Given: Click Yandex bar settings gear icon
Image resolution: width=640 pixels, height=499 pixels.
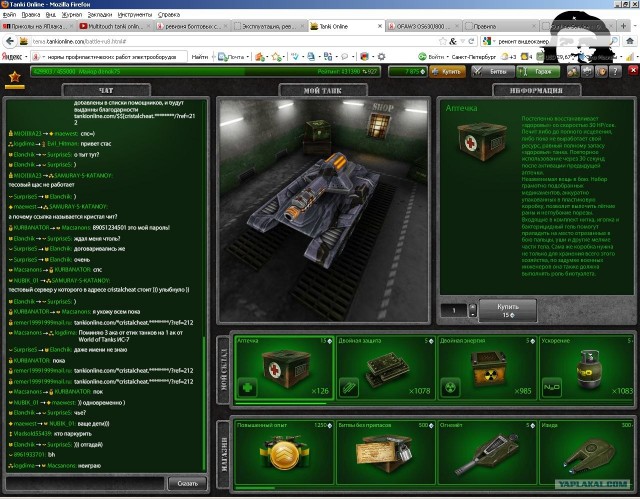Looking at the screenshot, I should click(x=381, y=57).
